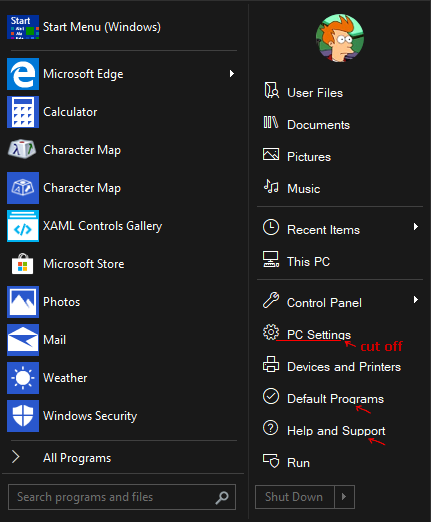This screenshot has height=522, width=431.
Task: Expand the All Programs chevron
Action: click(16, 457)
